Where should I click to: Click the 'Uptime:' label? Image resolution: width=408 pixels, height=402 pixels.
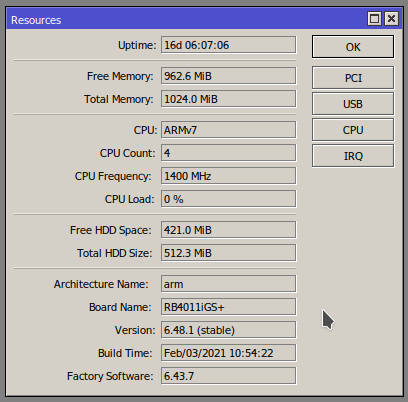coord(137,45)
